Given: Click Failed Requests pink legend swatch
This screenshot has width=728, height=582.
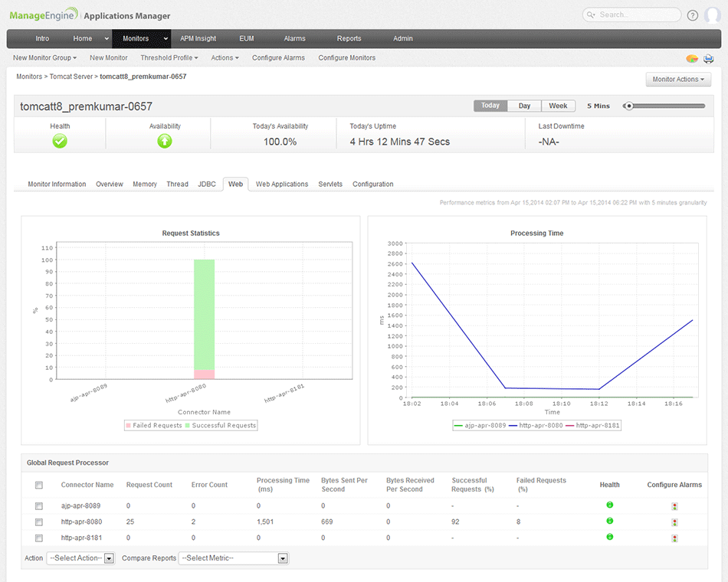Looking at the screenshot, I should click(x=128, y=426).
